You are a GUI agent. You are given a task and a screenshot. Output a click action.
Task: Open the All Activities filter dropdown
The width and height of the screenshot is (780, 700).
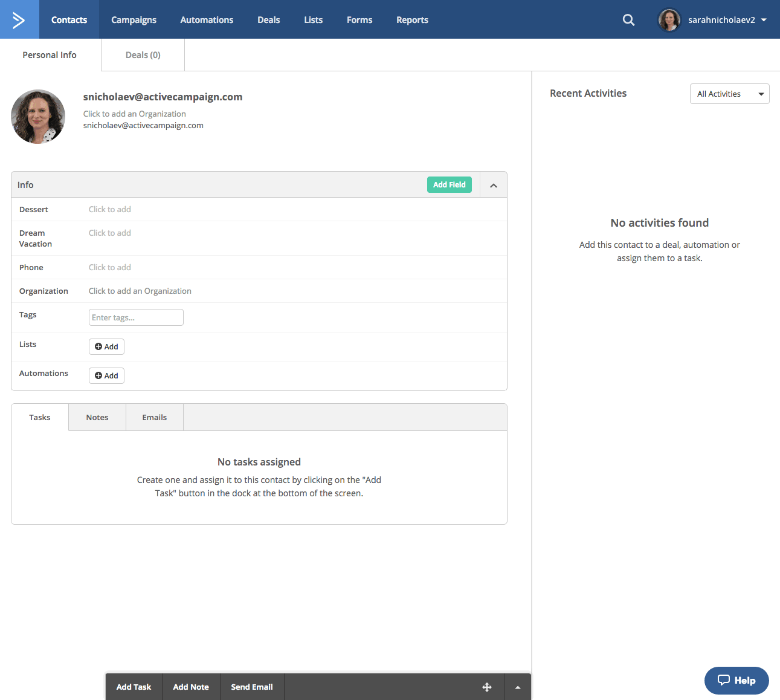729,94
